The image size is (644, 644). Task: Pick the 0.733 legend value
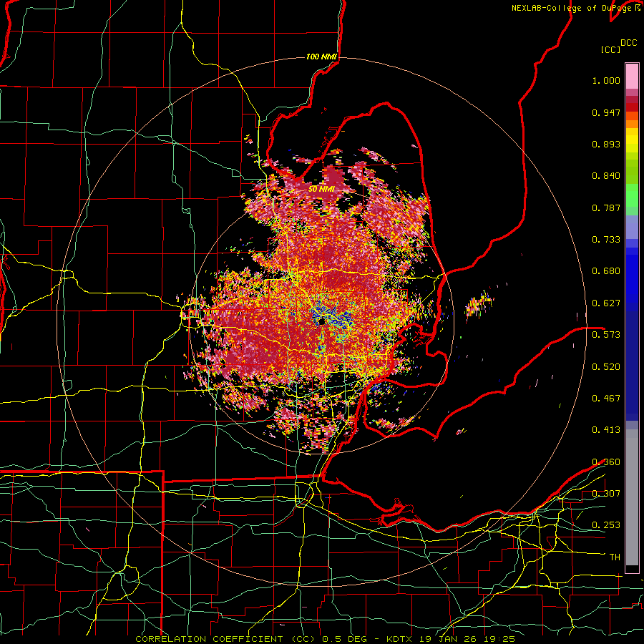click(606, 240)
